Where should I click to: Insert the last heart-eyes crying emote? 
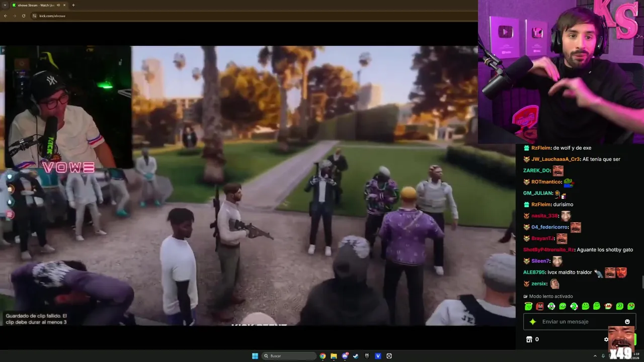[631, 306]
